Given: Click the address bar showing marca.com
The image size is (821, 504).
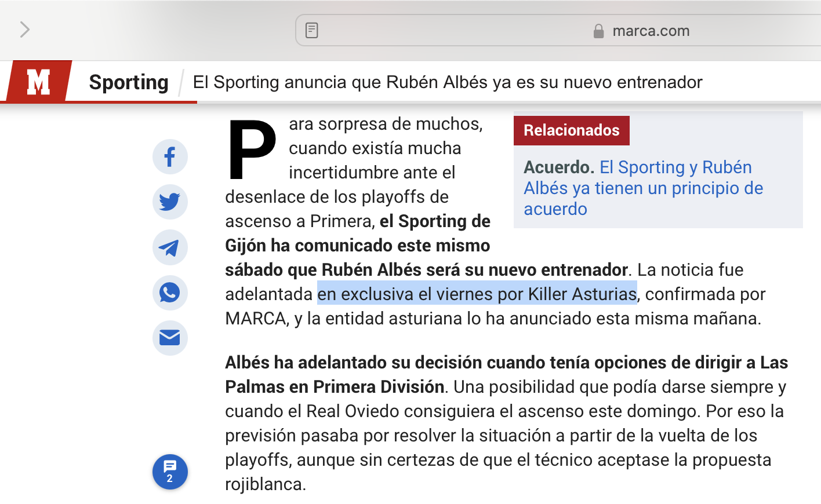Looking at the screenshot, I should (x=649, y=31).
